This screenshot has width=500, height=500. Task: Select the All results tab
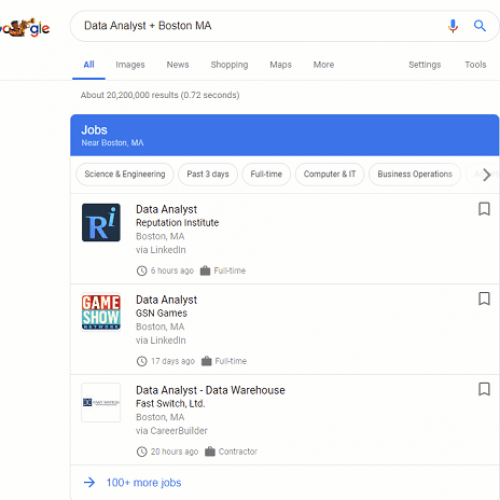tap(89, 65)
